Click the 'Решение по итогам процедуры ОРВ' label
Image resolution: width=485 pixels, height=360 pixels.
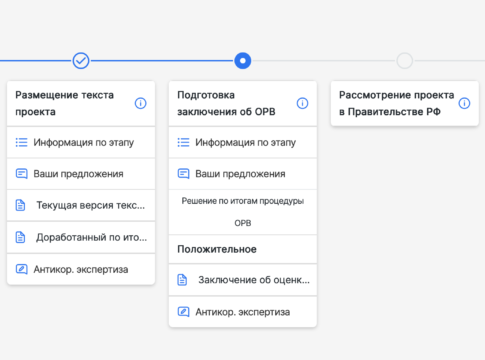point(243,212)
